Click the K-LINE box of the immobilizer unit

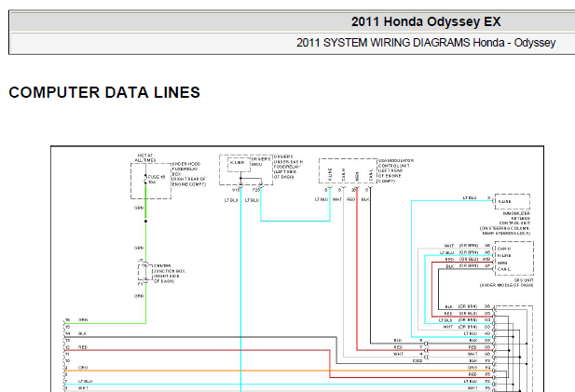pyautogui.click(x=513, y=201)
